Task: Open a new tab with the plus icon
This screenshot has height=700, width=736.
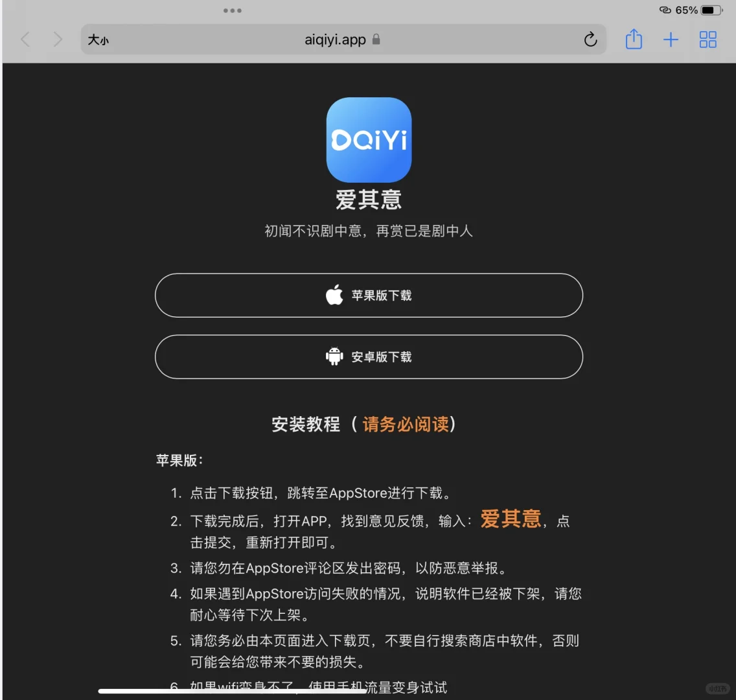Action: (671, 40)
